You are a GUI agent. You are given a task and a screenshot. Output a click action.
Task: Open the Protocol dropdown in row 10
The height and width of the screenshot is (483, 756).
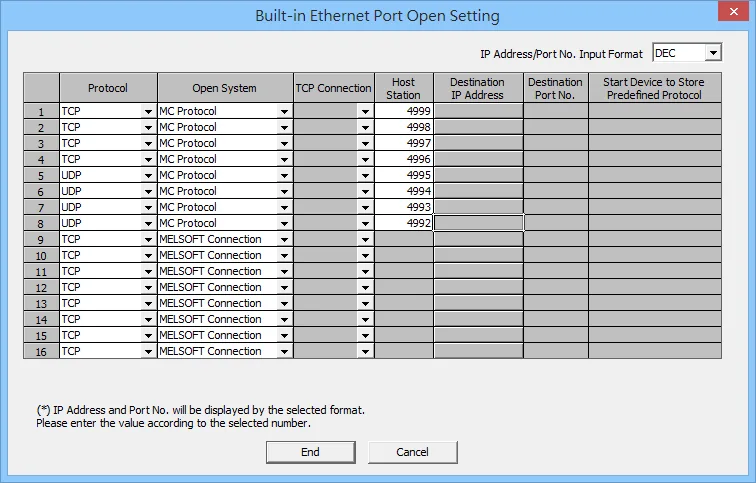click(x=148, y=255)
